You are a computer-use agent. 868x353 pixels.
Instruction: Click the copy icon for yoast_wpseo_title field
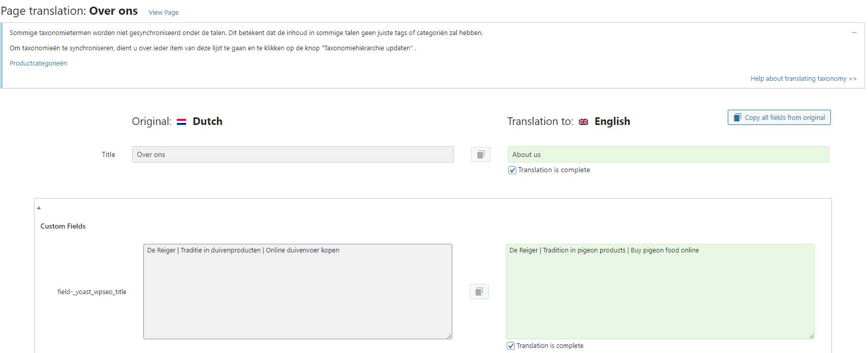[479, 292]
